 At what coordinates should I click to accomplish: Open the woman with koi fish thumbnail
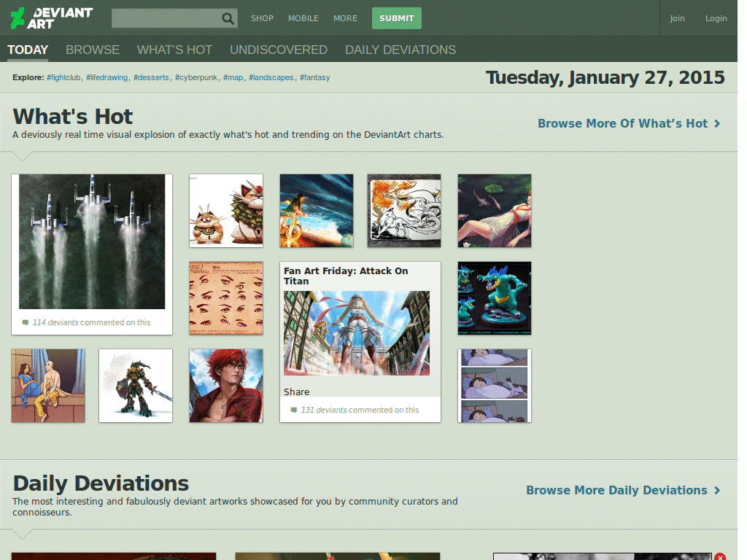495,211
